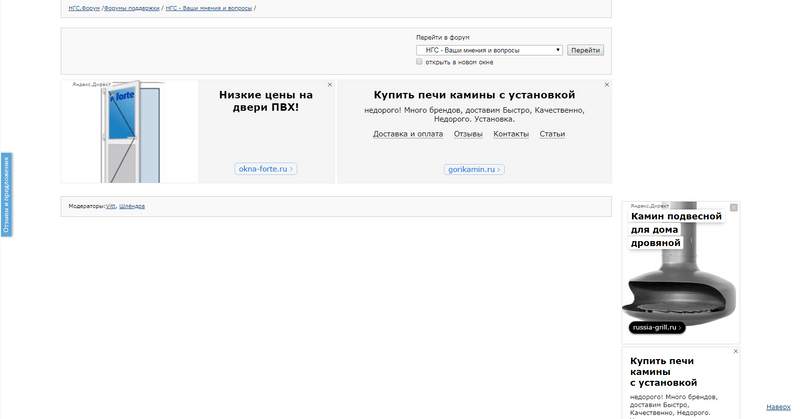This screenshot has width=800, height=419.
Task: Open 'НГС - Ваши мнения и вопросы' breadcrumb
Action: (x=209, y=8)
